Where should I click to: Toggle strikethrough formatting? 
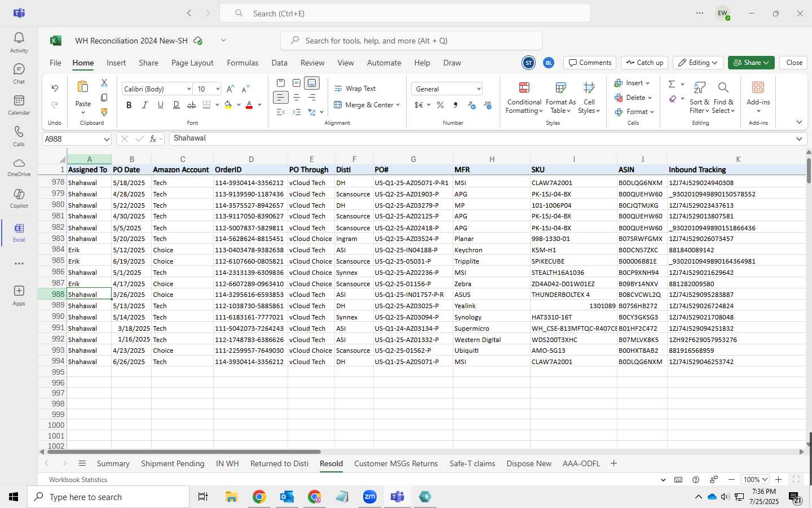pyautogui.click(x=192, y=105)
